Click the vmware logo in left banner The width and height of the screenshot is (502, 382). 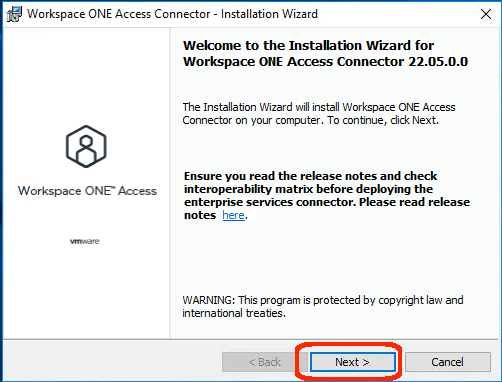tap(85, 241)
